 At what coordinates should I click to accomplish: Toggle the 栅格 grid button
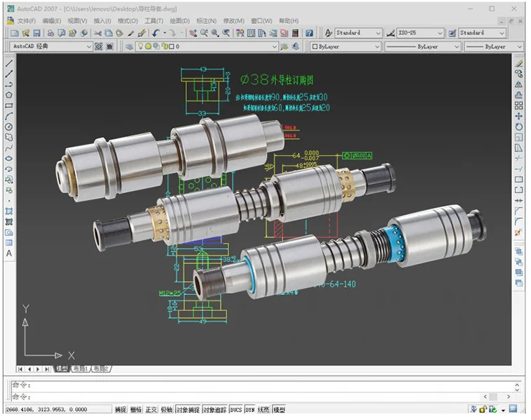tap(136, 409)
